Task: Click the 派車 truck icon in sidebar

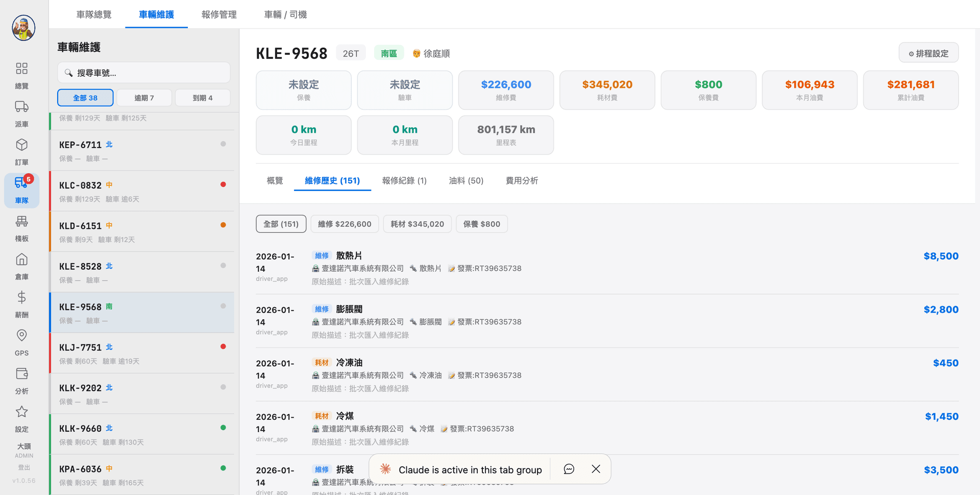Action: click(x=21, y=107)
